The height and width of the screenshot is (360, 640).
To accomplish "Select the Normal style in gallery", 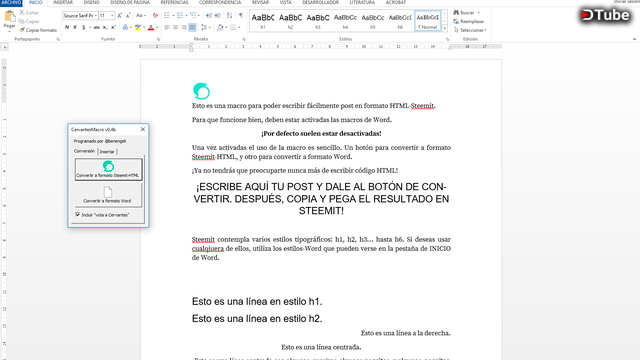I will (427, 21).
